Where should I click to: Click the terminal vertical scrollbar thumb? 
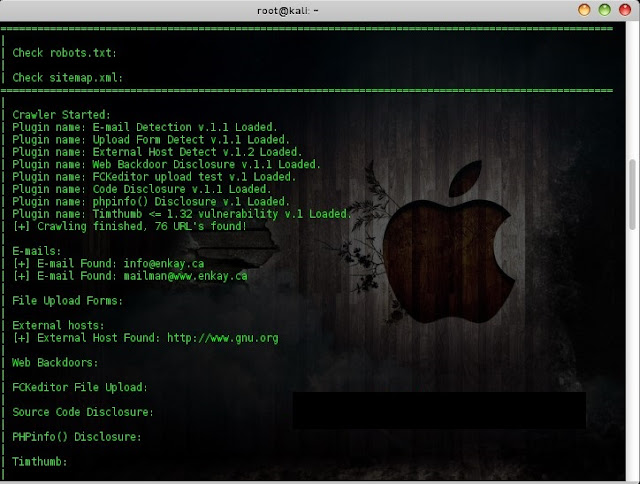tap(633, 195)
